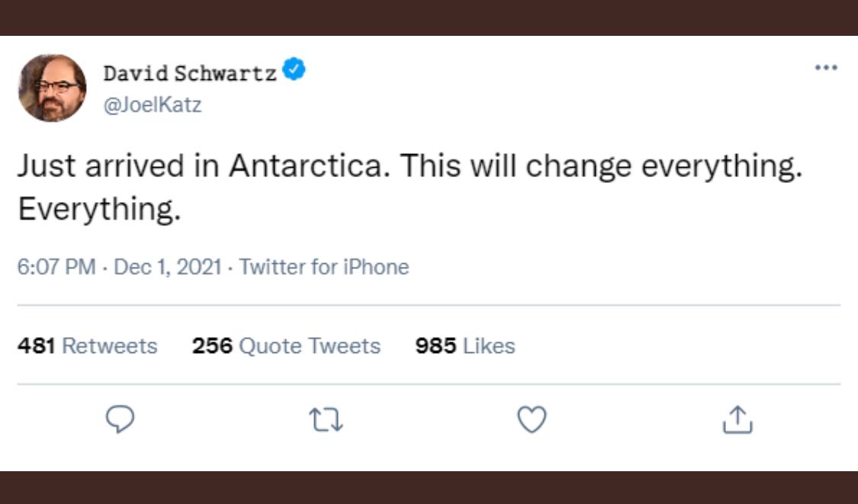Click the 6:07 PM time
This screenshot has height=504, width=858.
tap(56, 267)
